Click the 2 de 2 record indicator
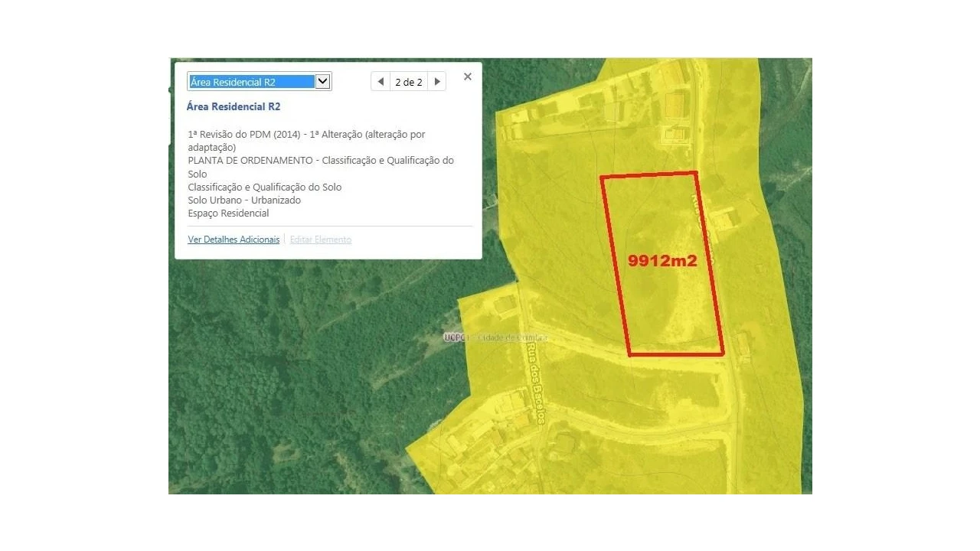The image size is (980, 551). click(x=408, y=81)
